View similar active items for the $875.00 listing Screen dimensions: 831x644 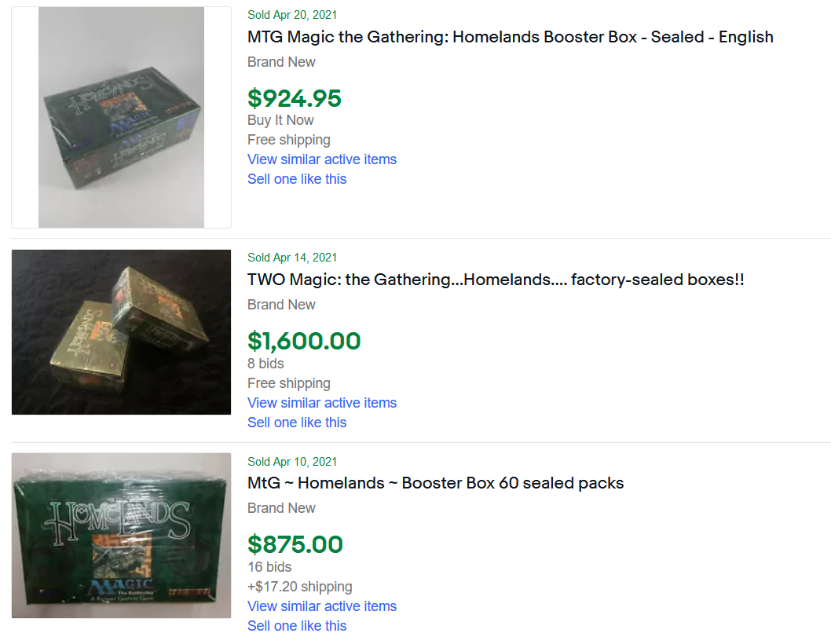pos(321,606)
